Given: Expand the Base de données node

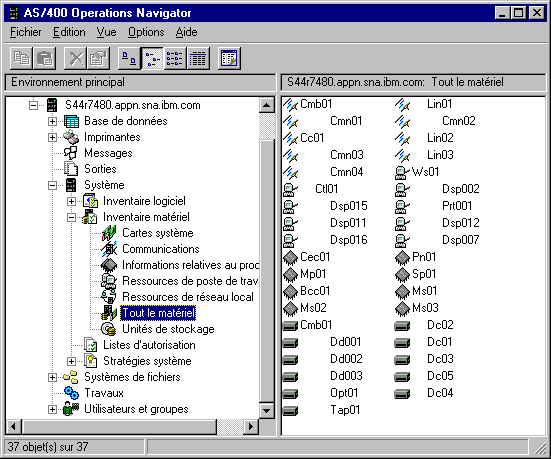Looking at the screenshot, I should (x=52, y=121).
